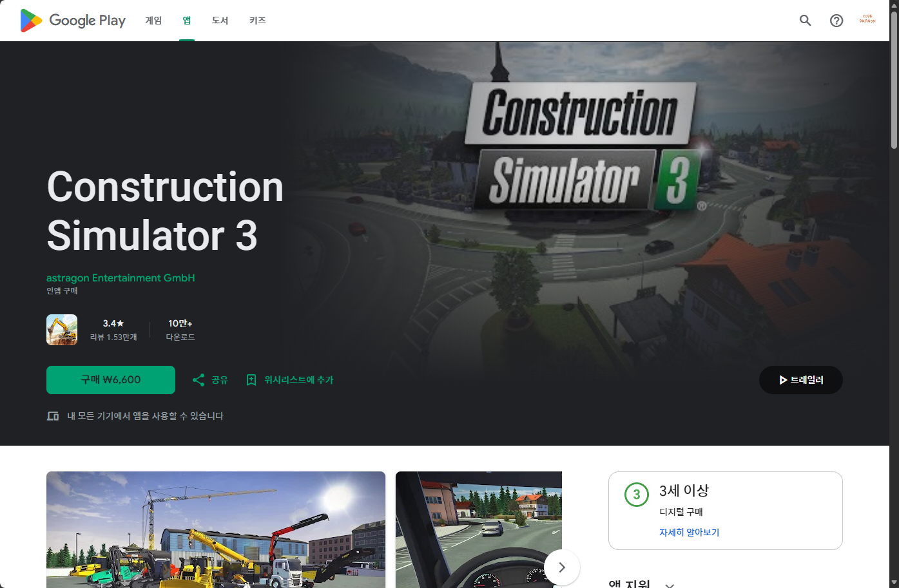Click the green age rating 3 badge

pos(637,495)
